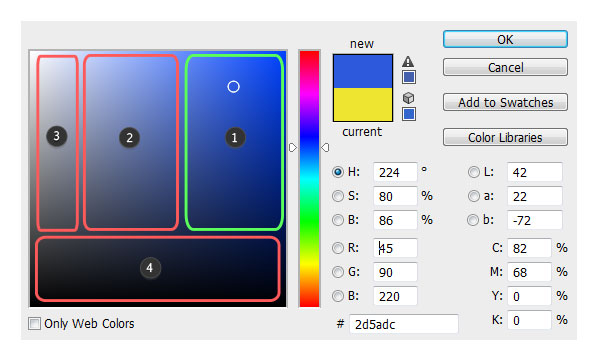This screenshot has width=600, height=362.
Task: Select the L lightness radio button
Action: point(473,172)
